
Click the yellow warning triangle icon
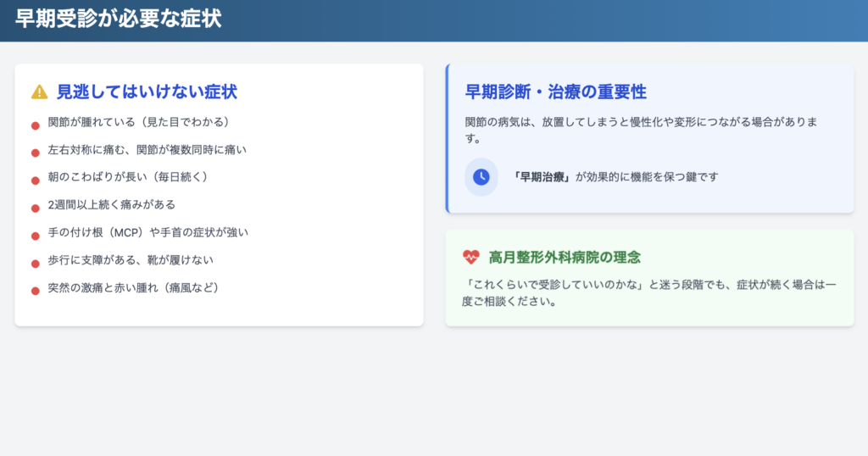tap(39, 92)
